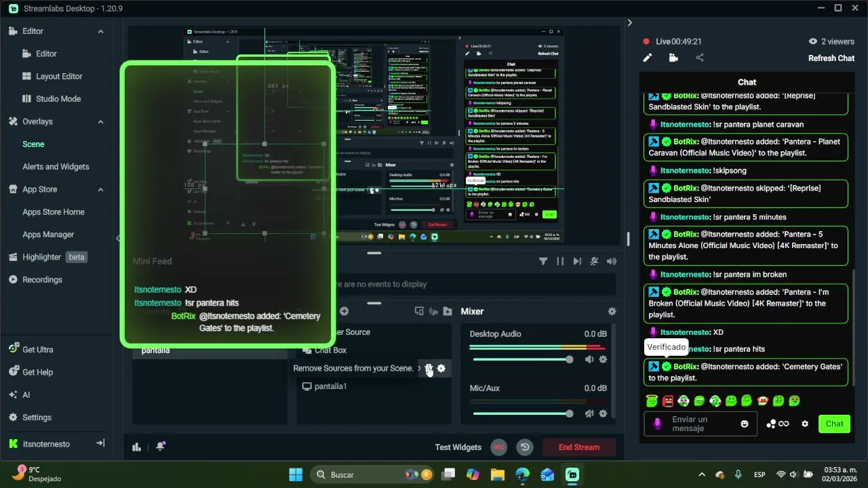Open the stream info edit pencil icon
This screenshot has height=488, width=868.
pos(648,58)
